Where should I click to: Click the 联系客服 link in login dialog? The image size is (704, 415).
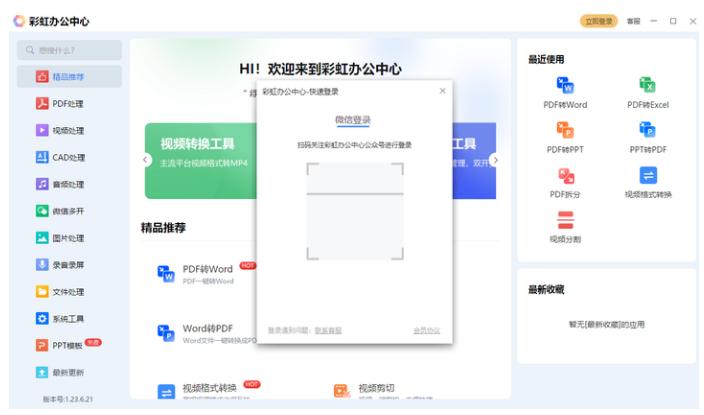[328, 331]
